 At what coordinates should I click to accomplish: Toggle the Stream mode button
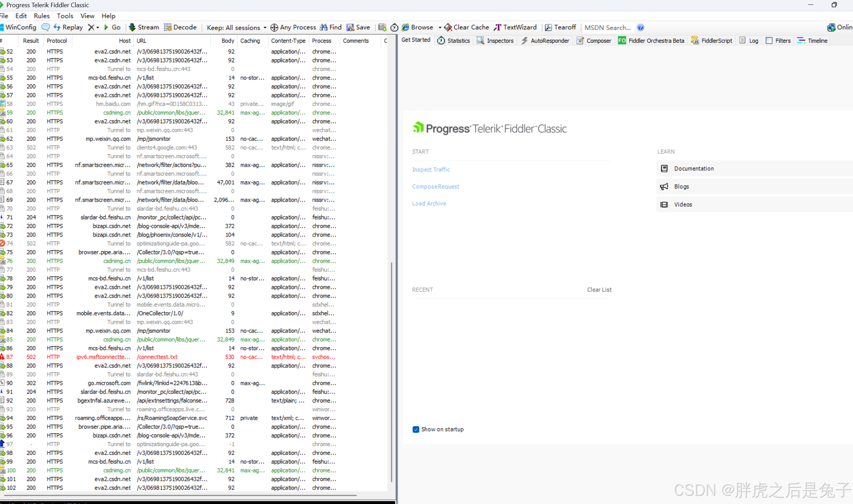[x=144, y=27]
